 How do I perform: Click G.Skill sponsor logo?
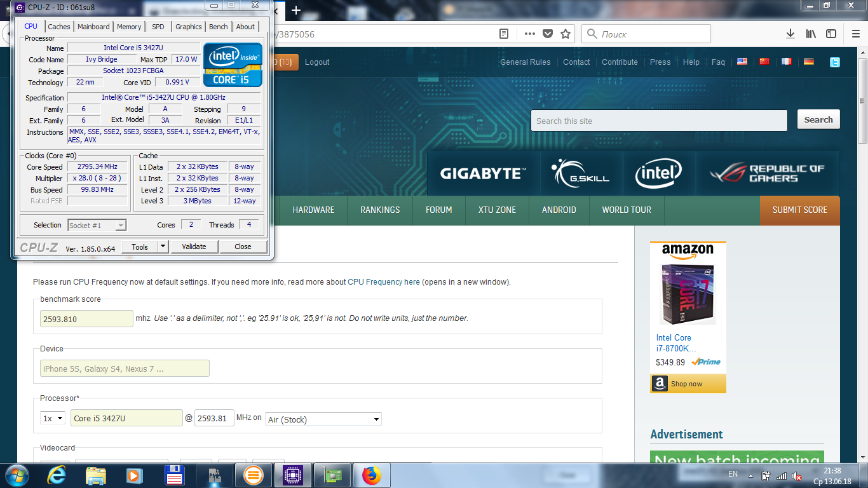point(581,173)
